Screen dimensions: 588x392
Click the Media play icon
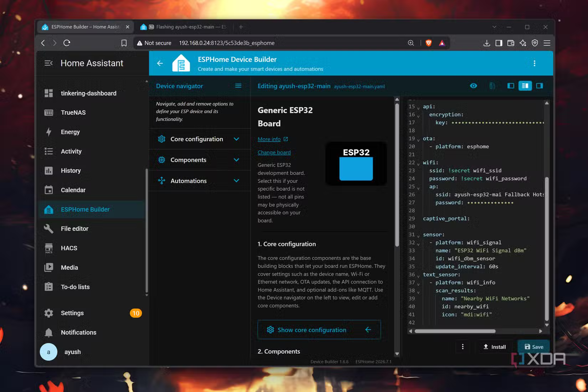pos(48,268)
